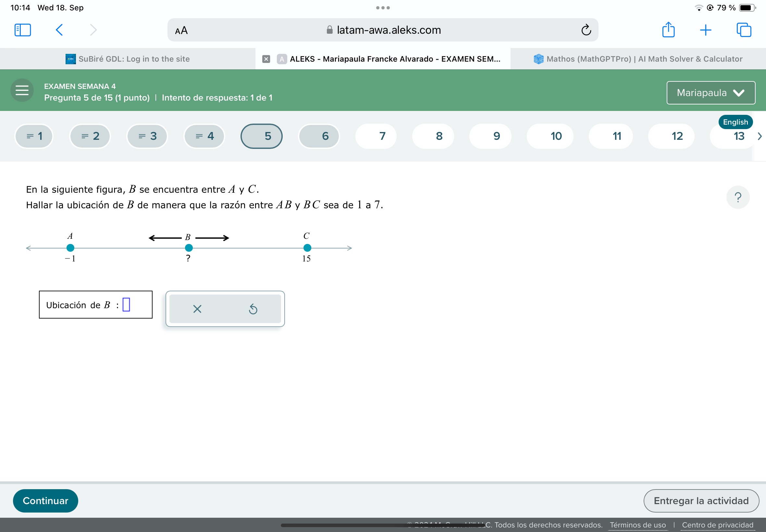The width and height of the screenshot is (766, 532).
Task: Close the ALEKS tab
Action: point(266,59)
